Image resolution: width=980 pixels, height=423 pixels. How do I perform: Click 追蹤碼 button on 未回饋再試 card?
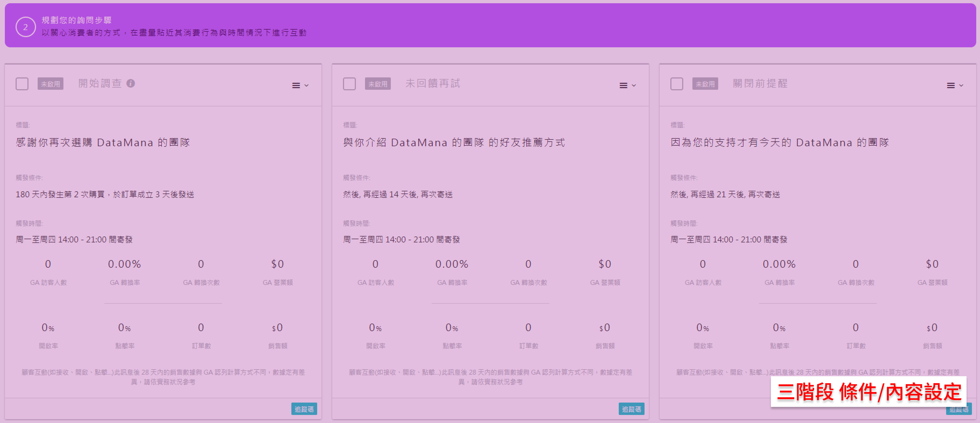631,409
